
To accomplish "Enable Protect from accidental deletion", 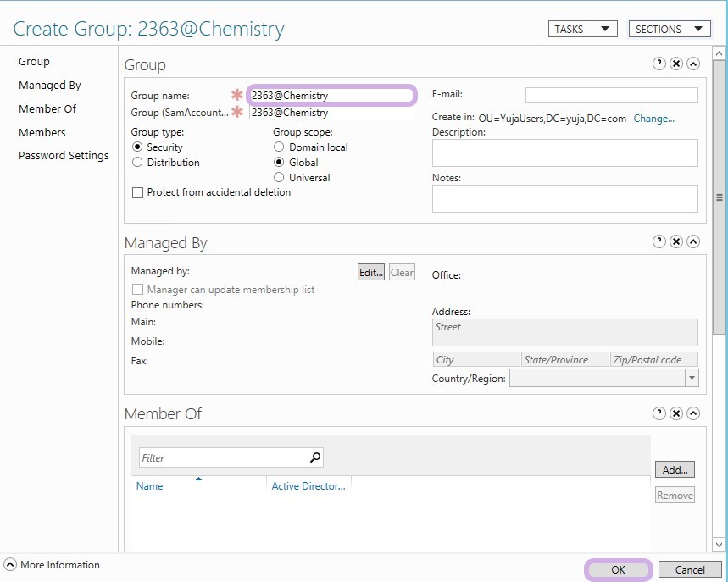I will point(137,192).
